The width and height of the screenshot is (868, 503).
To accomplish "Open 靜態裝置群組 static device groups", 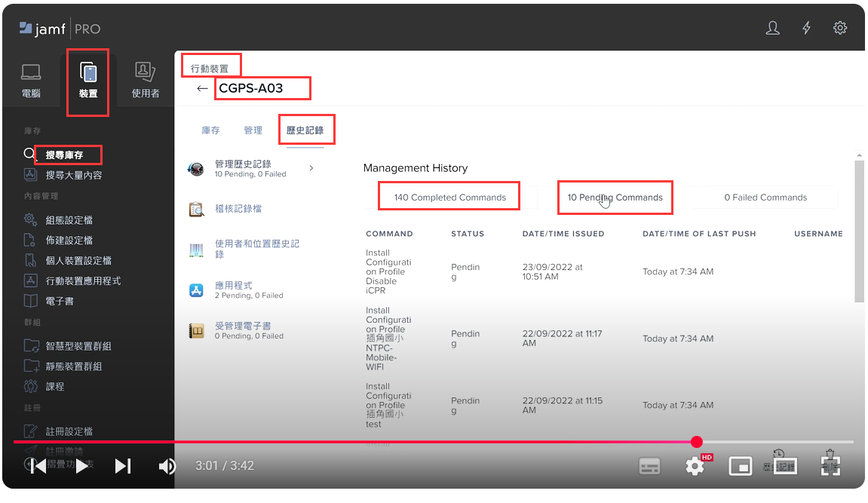I will [x=74, y=367].
